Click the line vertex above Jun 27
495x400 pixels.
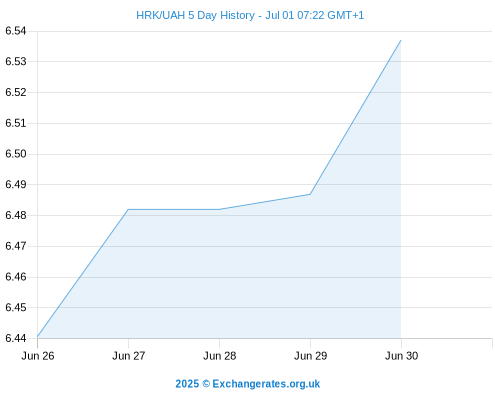click(128, 209)
